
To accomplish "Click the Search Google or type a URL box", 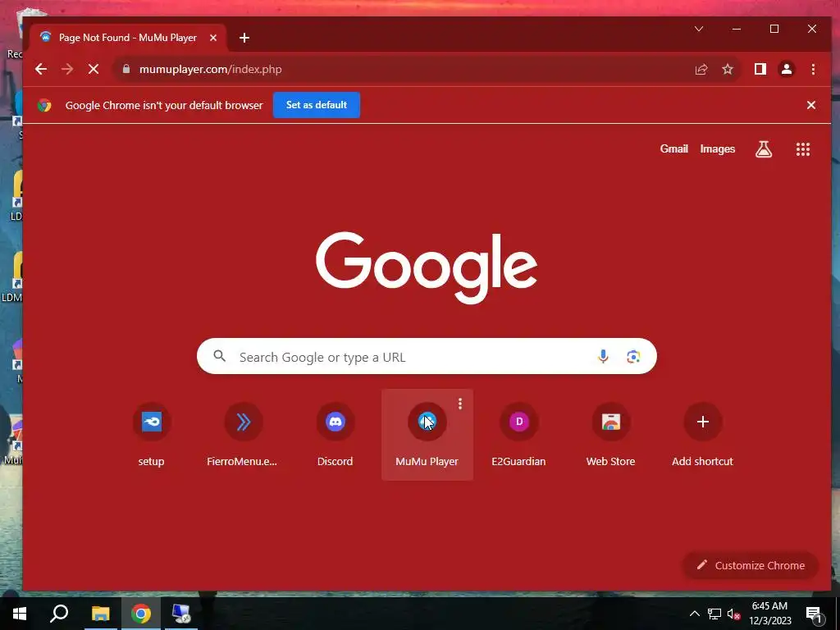I will pyautogui.click(x=427, y=356).
